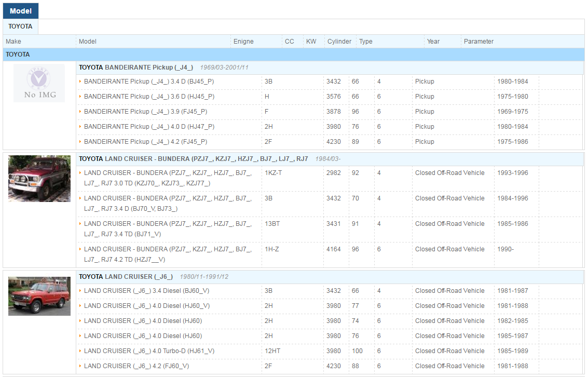Select the 100 KW value for HJ61_V
Image resolution: width=588 pixels, height=377 pixels.
[x=357, y=351]
